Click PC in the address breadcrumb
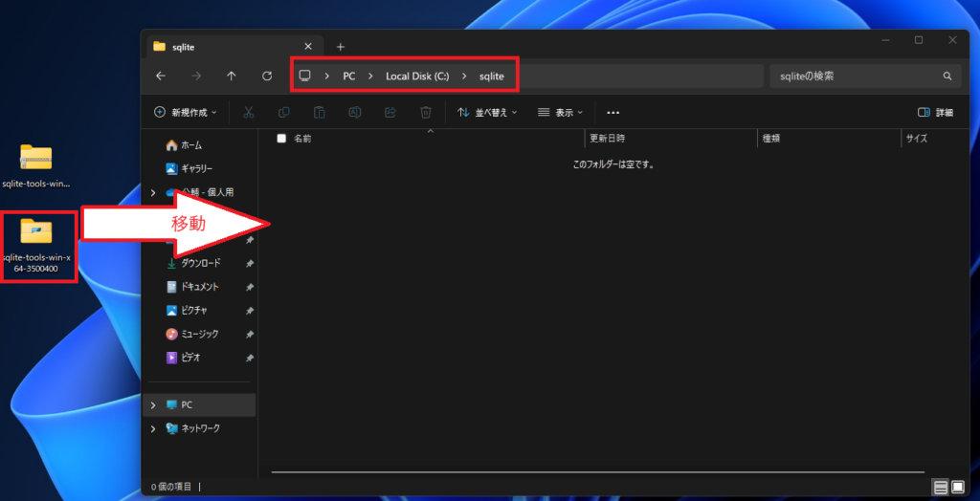Viewport: 980px width, 501px height. pyautogui.click(x=348, y=76)
